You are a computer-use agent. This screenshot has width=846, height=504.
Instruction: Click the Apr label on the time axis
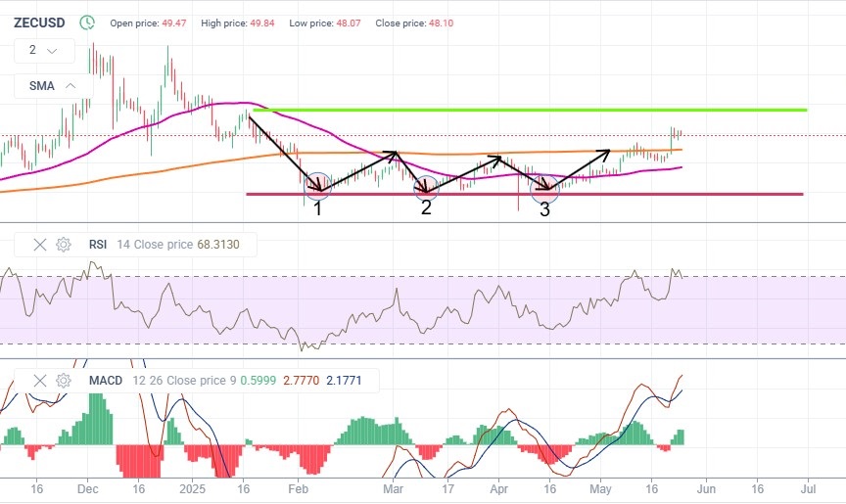499,489
